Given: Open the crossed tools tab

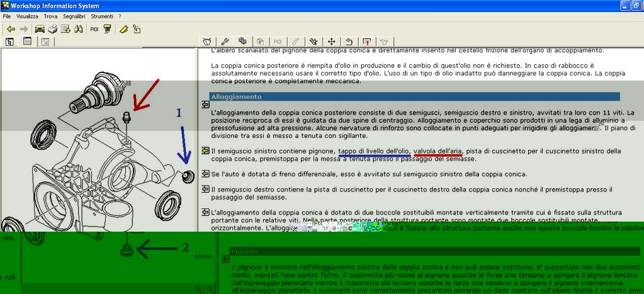Looking at the screenshot, I should (314, 42).
